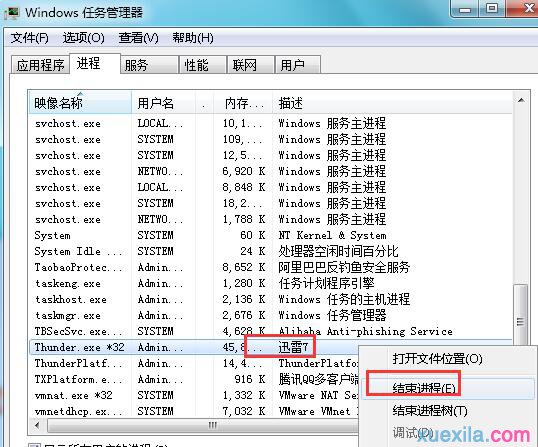
Task: Select the 进程 tab
Action: tap(95, 64)
